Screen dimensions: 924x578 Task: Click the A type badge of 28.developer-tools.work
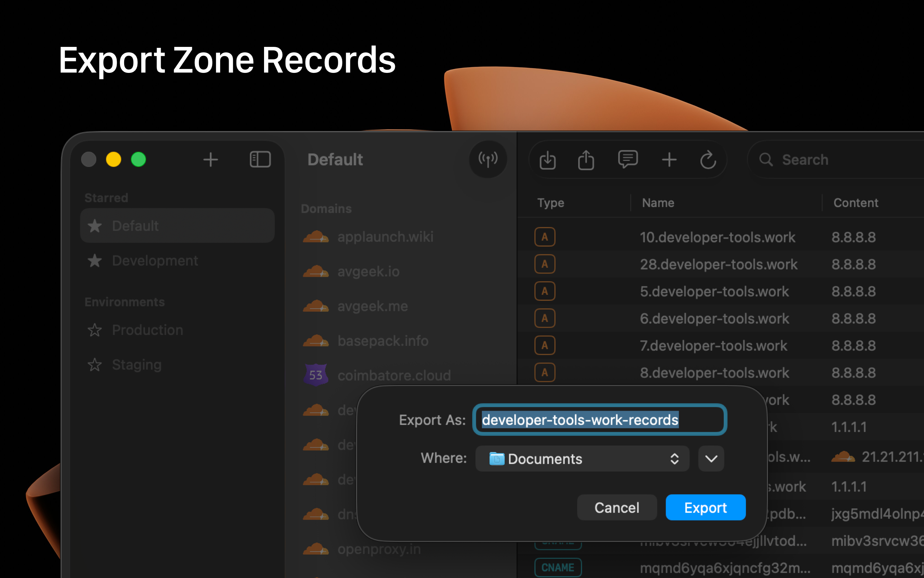pos(545,264)
